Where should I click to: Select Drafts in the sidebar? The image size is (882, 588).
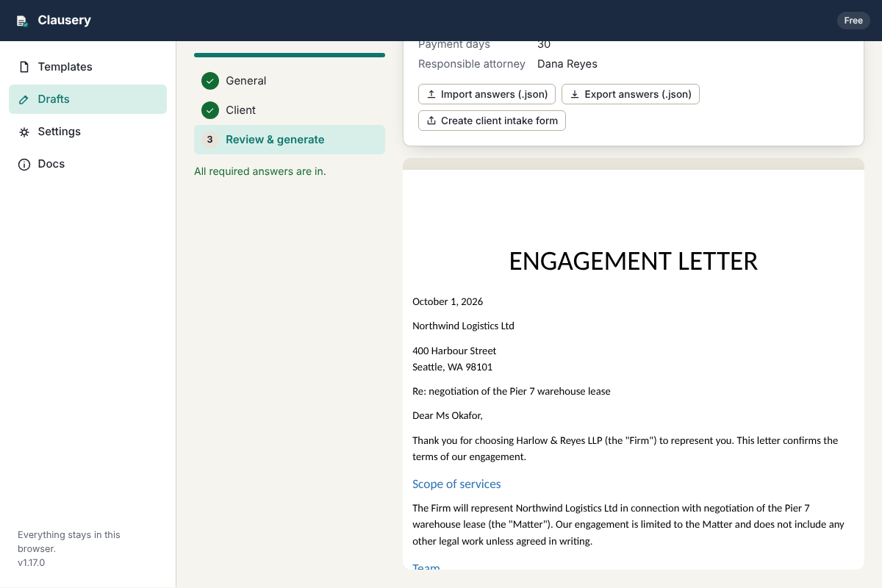click(x=87, y=99)
